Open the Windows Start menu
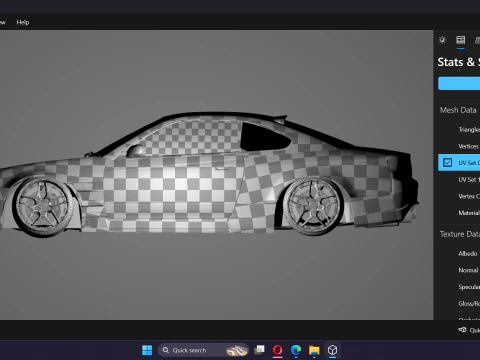Image resolution: width=480 pixels, height=360 pixels. 147,350
